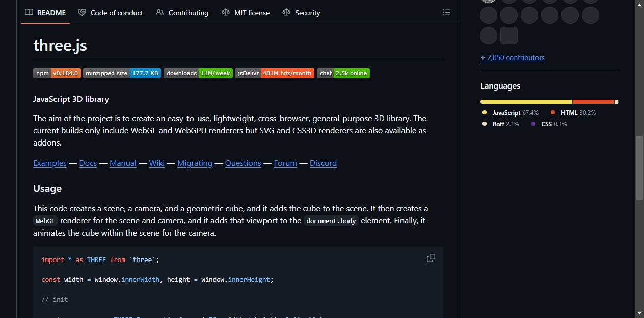Click the import * as THREE code line
This screenshot has height=318, width=644.
tap(100, 259)
